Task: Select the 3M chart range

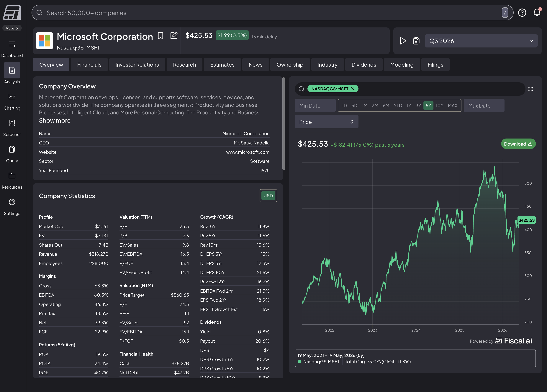Action: [x=375, y=105]
